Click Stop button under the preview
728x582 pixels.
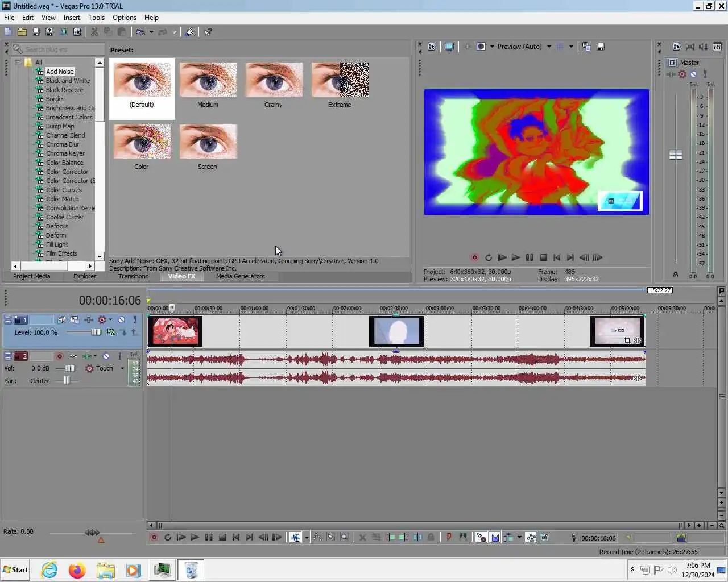point(543,257)
